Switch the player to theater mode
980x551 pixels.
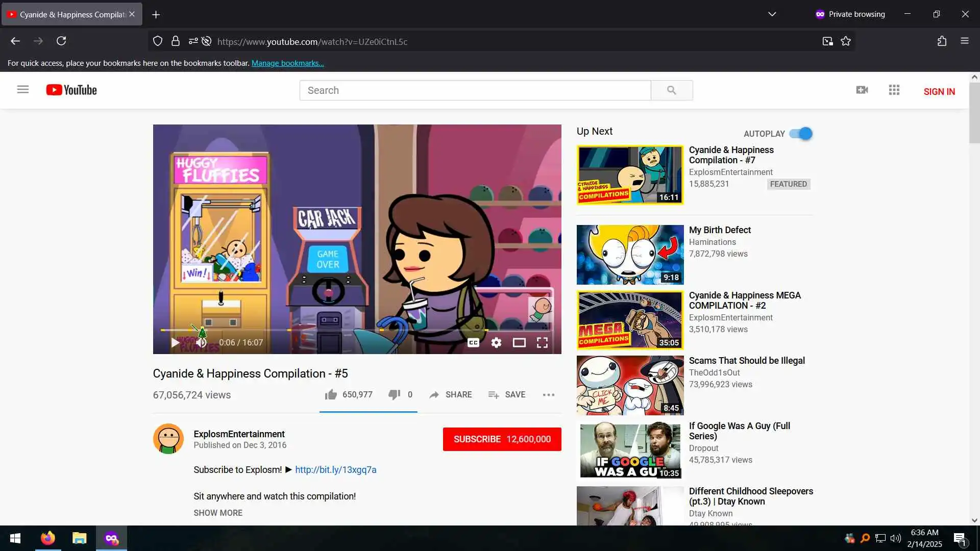point(519,343)
